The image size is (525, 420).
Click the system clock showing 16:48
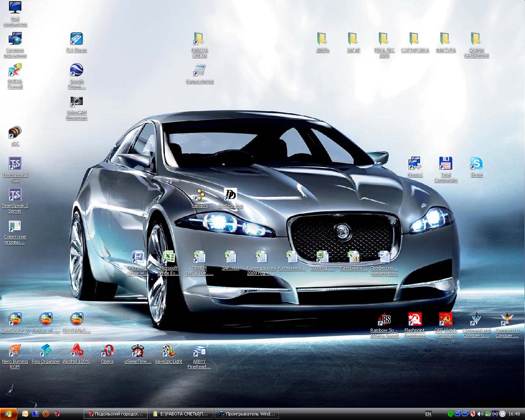(x=514, y=414)
